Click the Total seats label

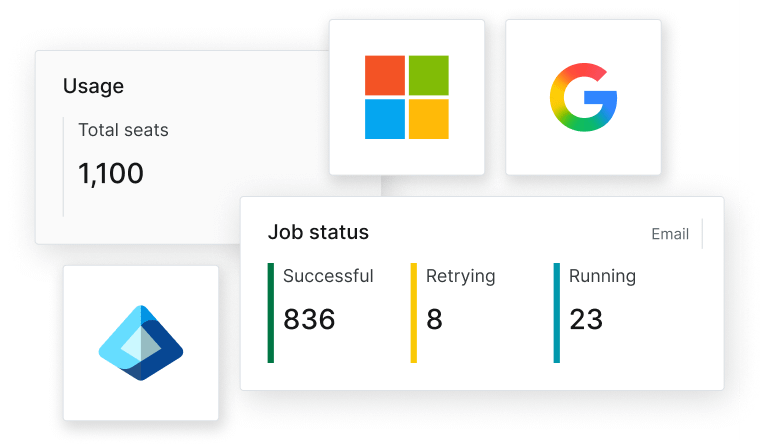pyautogui.click(x=123, y=130)
